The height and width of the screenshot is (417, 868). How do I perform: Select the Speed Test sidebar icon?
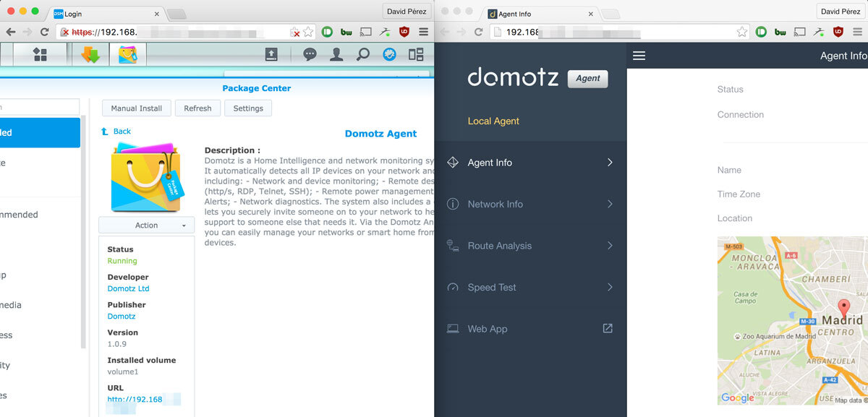[x=454, y=287]
